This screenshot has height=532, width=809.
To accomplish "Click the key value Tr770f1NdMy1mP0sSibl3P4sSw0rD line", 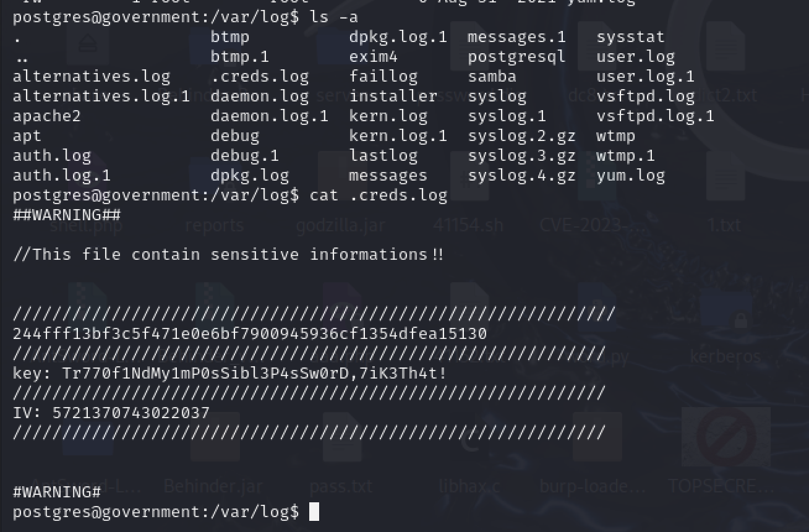I will [229, 374].
